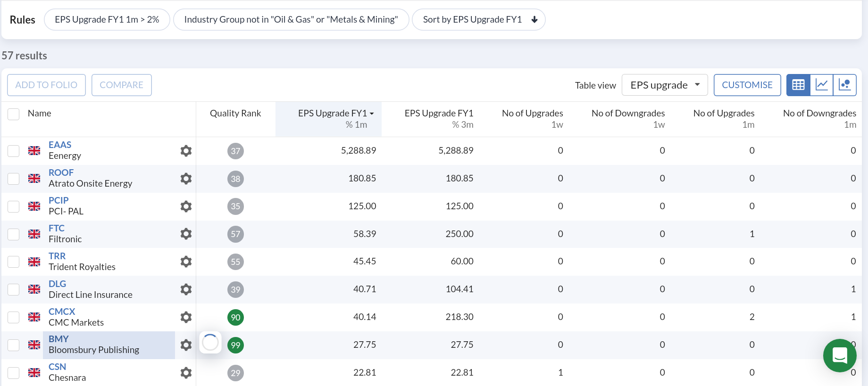Tick the checkbox for EAAS Eenergy
868x386 pixels.
pyautogui.click(x=14, y=151)
